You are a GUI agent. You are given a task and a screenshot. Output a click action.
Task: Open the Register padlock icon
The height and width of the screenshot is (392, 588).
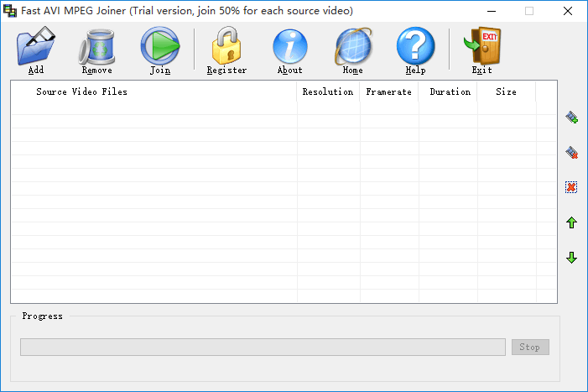click(x=226, y=45)
